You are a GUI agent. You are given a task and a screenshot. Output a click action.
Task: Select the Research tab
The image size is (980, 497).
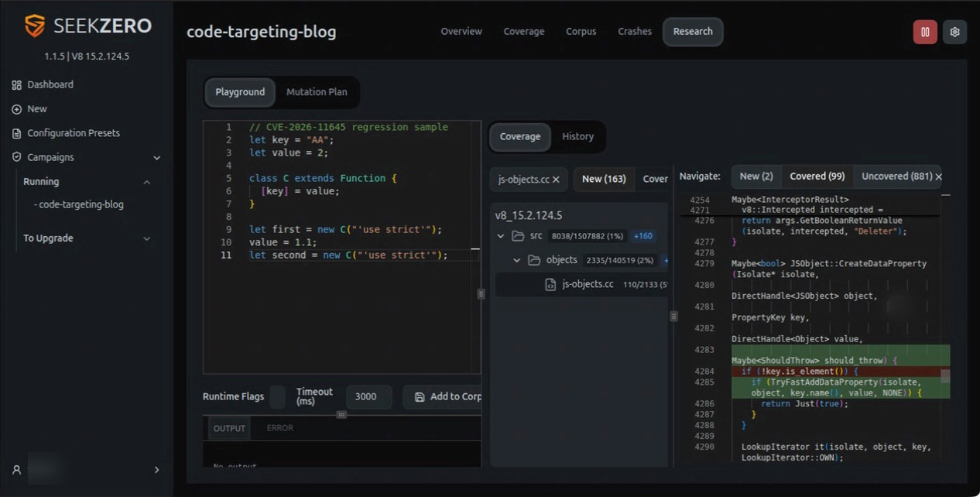[x=693, y=32]
